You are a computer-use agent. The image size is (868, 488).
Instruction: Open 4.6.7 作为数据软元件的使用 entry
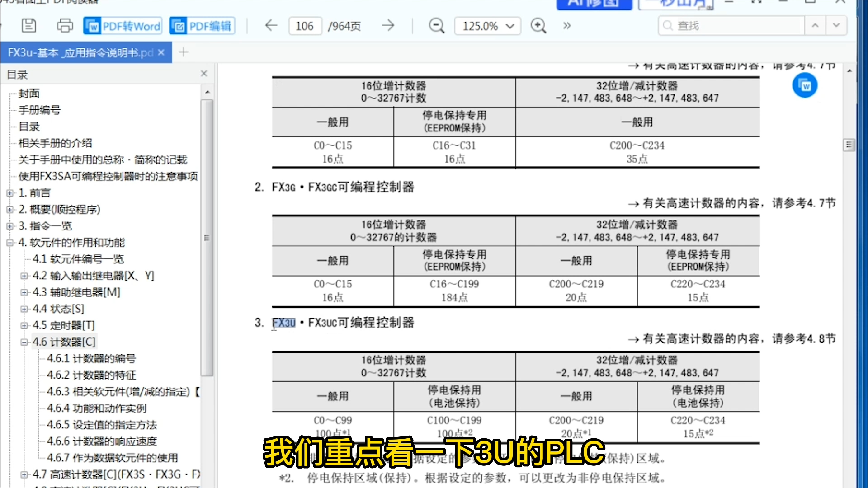[112, 458]
